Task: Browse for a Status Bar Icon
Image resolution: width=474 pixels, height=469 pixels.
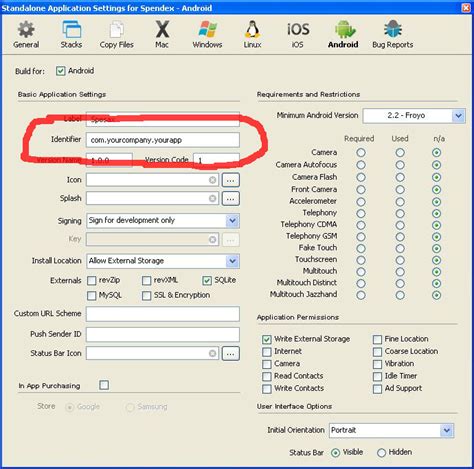Action: coord(230,353)
